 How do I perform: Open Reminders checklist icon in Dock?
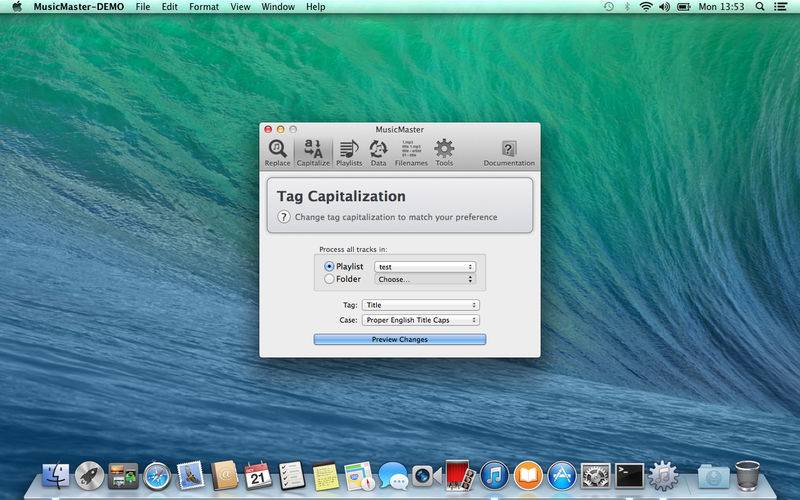click(x=292, y=476)
